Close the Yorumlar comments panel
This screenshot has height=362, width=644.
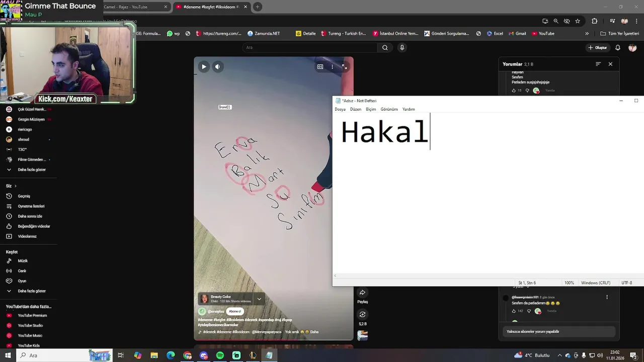pos(610,64)
